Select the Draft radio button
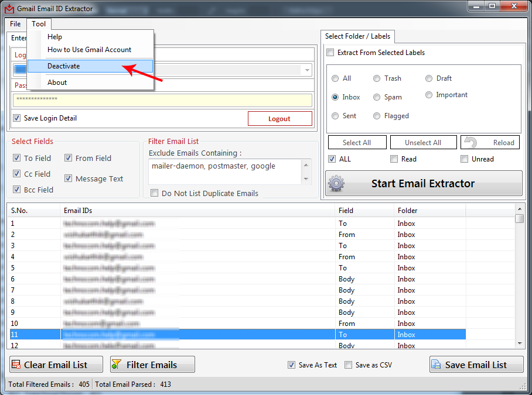Image resolution: width=532 pixels, height=395 pixels. 429,78
